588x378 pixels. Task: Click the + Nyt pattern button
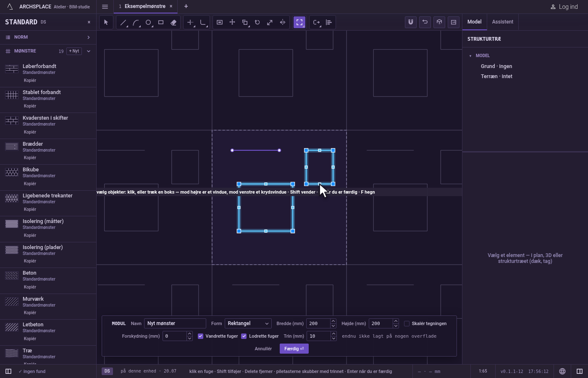tap(74, 51)
